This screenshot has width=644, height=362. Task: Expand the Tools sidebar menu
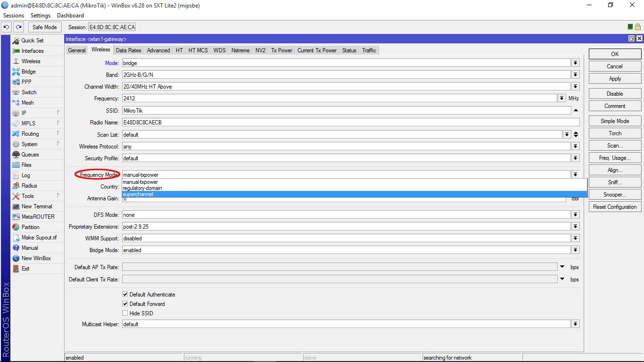[37, 196]
